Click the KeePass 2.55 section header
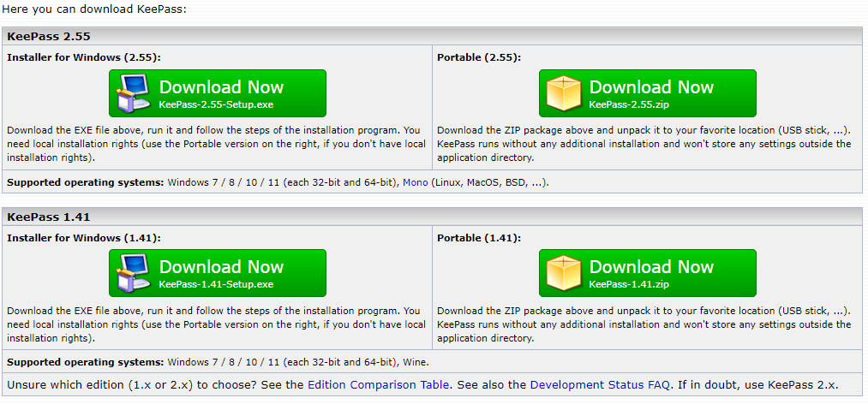The image size is (868, 404). [432, 37]
